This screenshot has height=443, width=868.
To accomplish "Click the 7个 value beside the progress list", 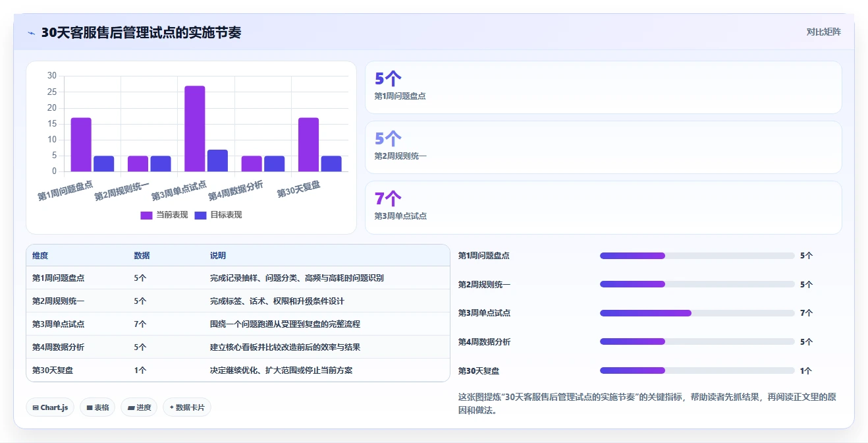I will tap(806, 313).
